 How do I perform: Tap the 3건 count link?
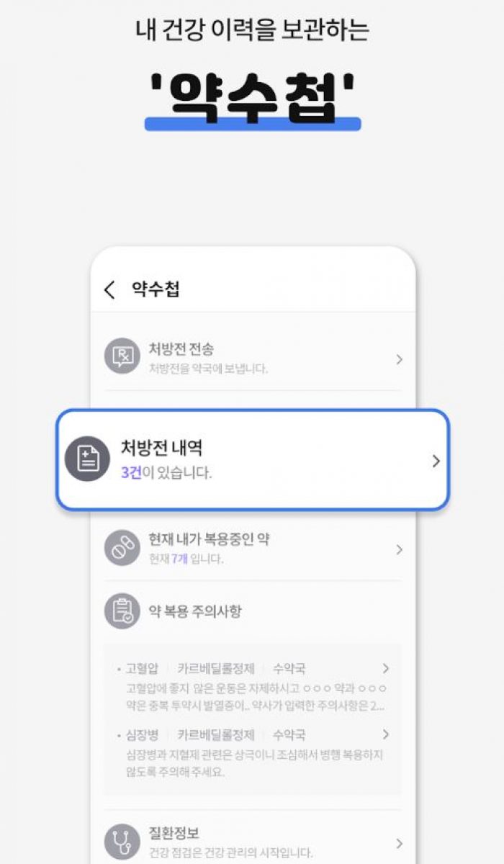tap(131, 473)
